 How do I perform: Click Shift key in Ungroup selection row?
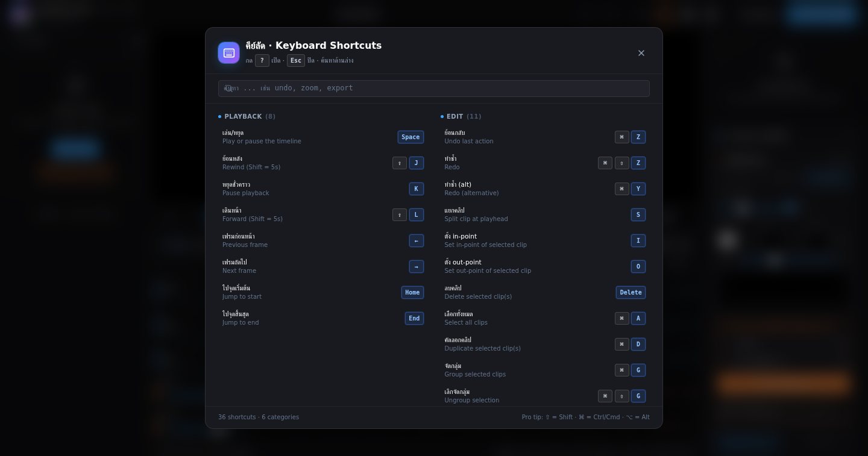point(622,396)
